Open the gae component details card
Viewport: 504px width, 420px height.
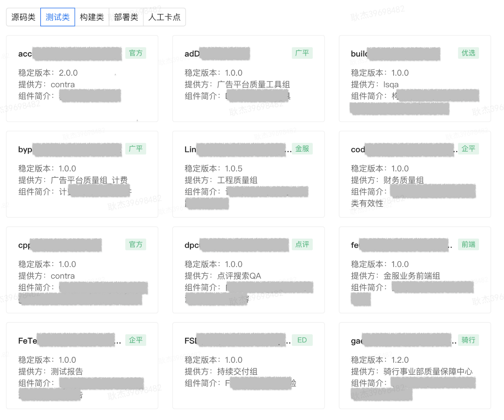point(415,366)
